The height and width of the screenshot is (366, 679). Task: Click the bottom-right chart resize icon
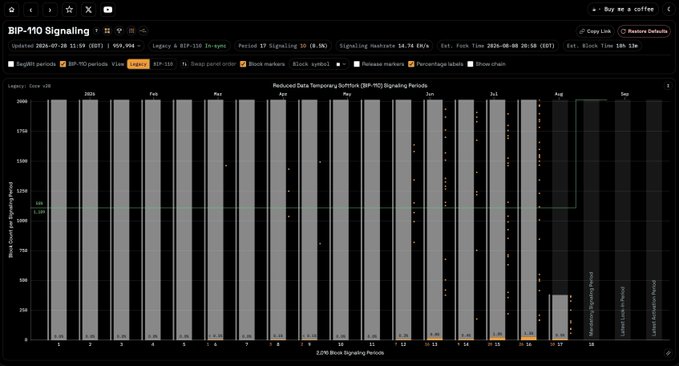tap(668, 353)
